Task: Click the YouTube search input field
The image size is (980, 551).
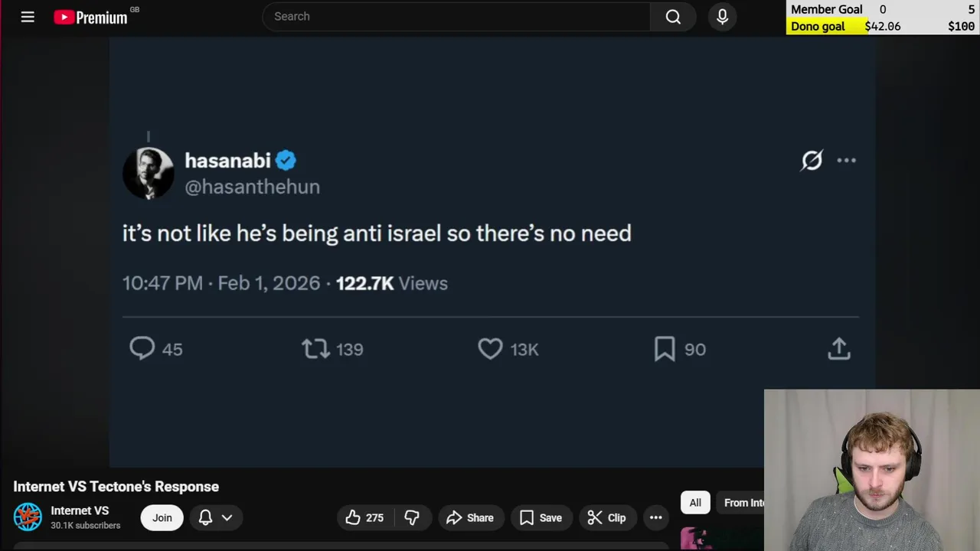Action: tap(456, 16)
